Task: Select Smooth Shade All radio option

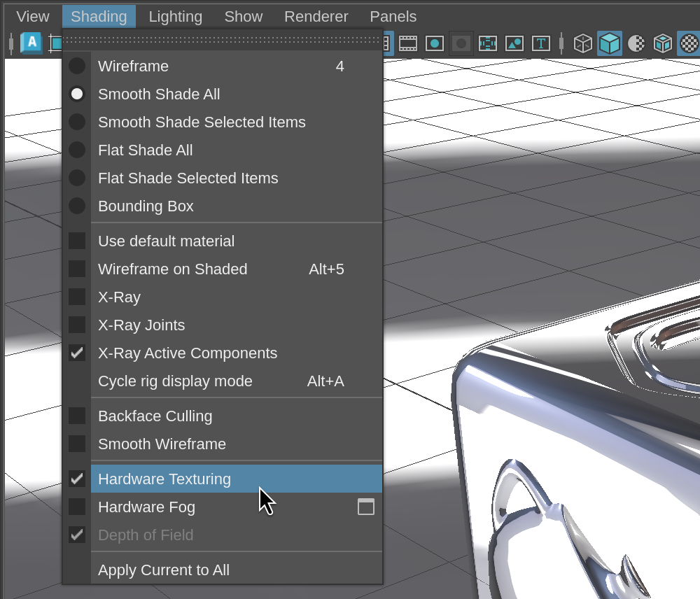Action: click(223, 94)
